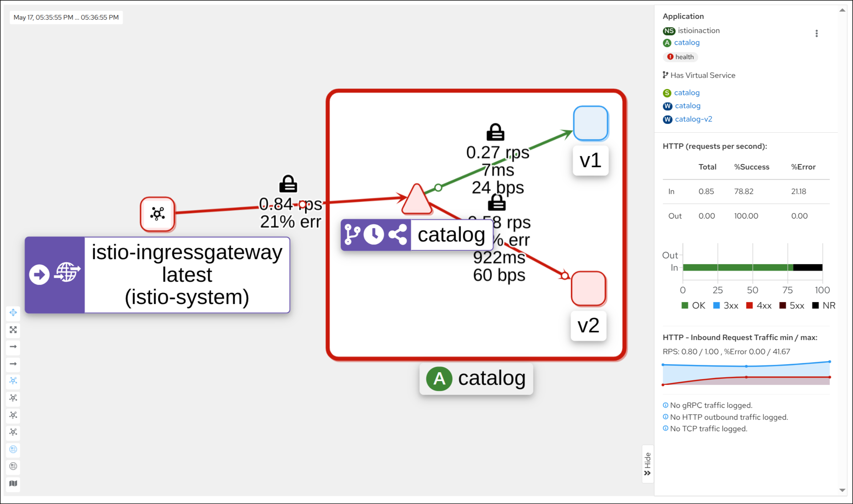Click the info icon by No gRPC traffic
Viewport: 853px width, 504px height.
[665, 405]
